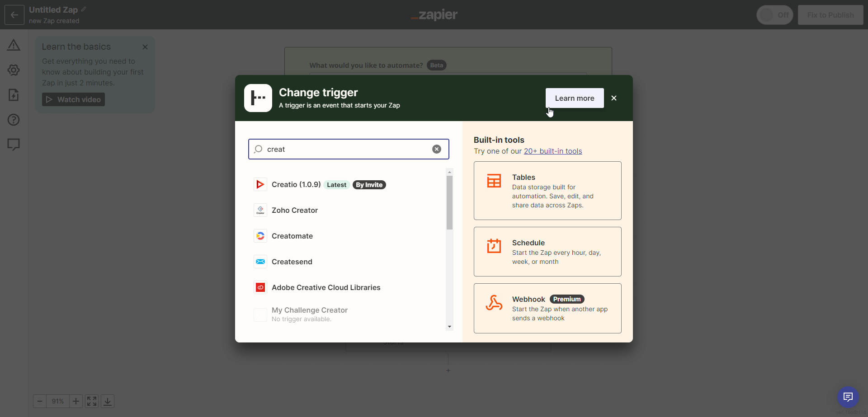Image resolution: width=868 pixels, height=417 pixels.
Task: Open the chat support bubble
Action: pos(848,397)
